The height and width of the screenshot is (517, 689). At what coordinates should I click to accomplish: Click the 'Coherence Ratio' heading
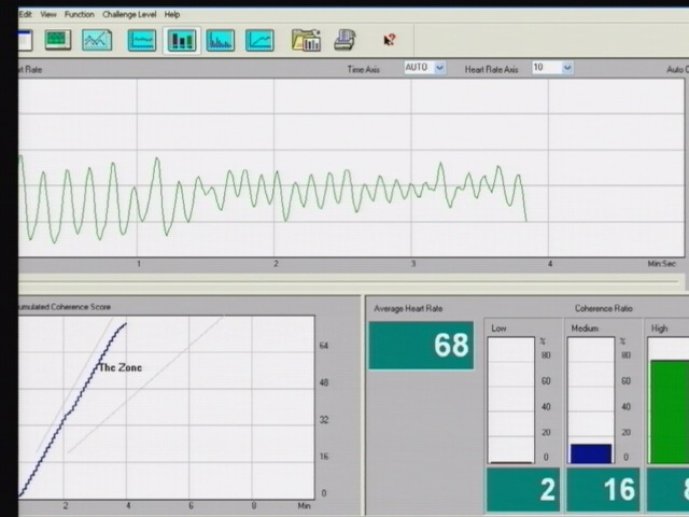coord(603,309)
